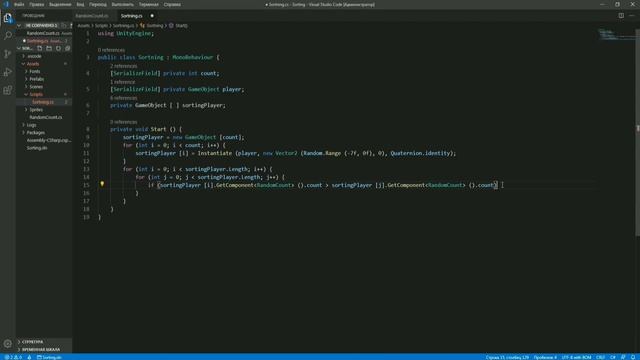Viewport: 640px width, 360px height.
Task: Click the Sorting.sln project in status bar
Action: (x=49, y=357)
